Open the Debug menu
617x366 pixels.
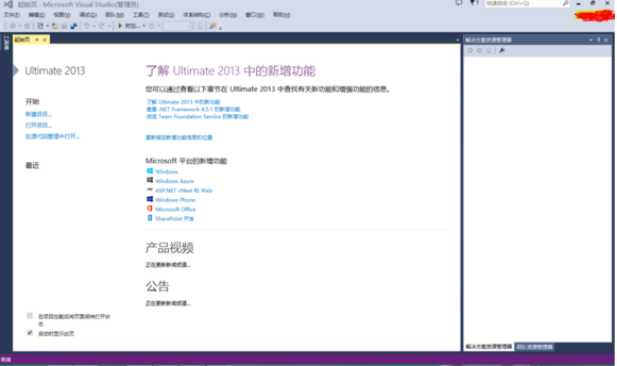[x=88, y=15]
